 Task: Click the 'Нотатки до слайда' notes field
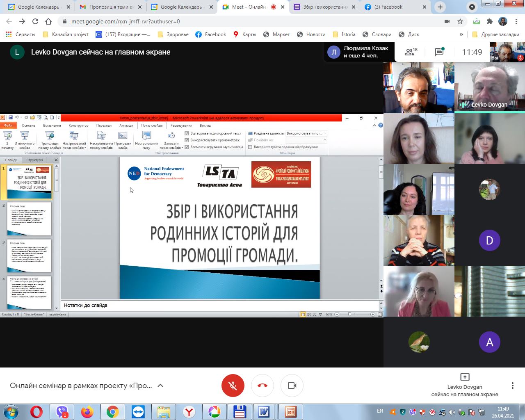[x=220, y=305]
